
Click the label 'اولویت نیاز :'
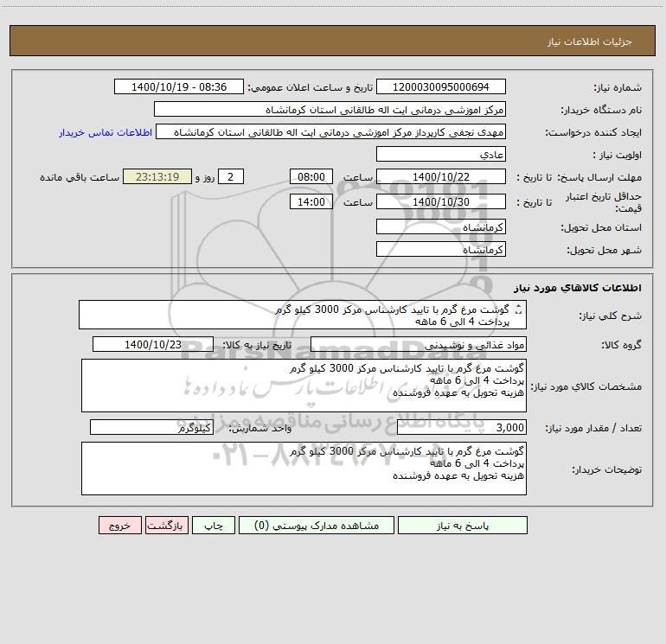click(x=618, y=155)
